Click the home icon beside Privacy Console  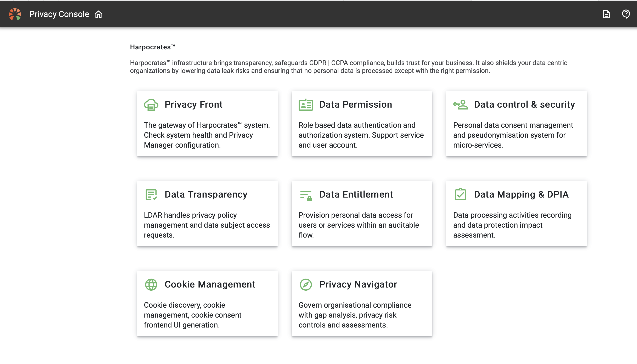[98, 14]
